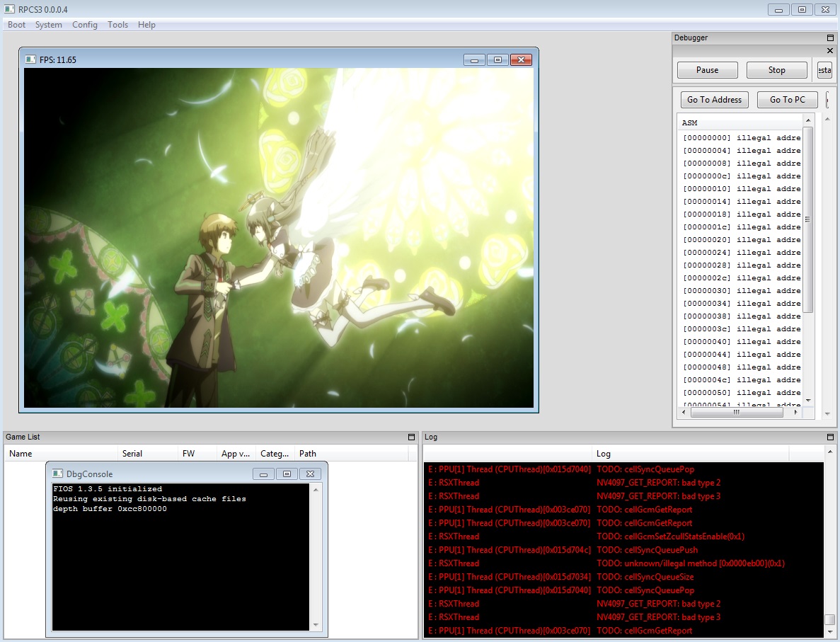The image size is (840, 642).
Task: Open the Tools menu
Action: tap(117, 25)
